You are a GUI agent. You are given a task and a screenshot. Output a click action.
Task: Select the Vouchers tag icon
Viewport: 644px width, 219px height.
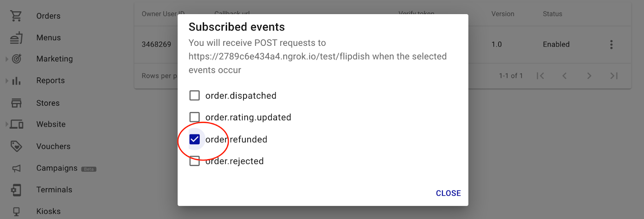16,146
